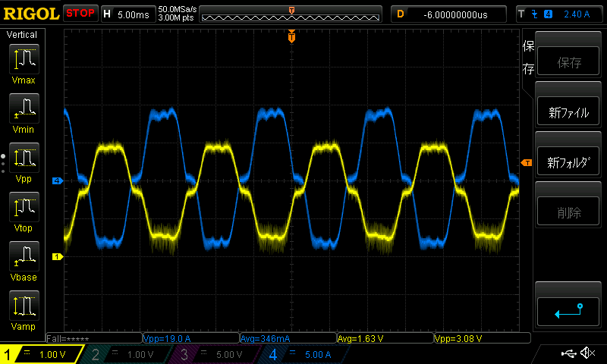Click the measurement menu page indicator dots
This screenshot has width=607, height=364.
tap(3, 163)
